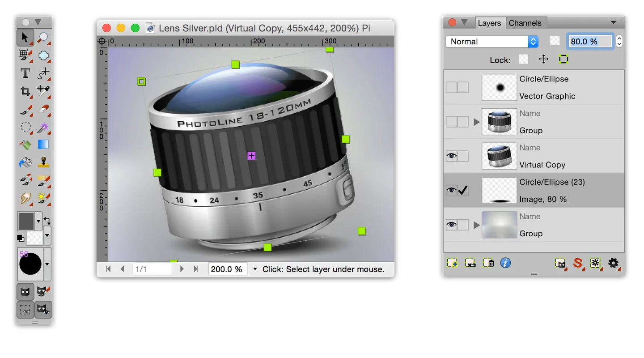644x358 pixels.
Task: Open the zoom percentage dropdown in status bar
Action: [x=255, y=269]
